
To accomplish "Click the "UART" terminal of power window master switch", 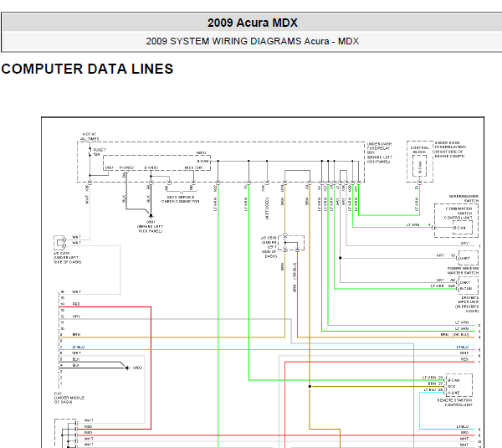I will [465, 258].
